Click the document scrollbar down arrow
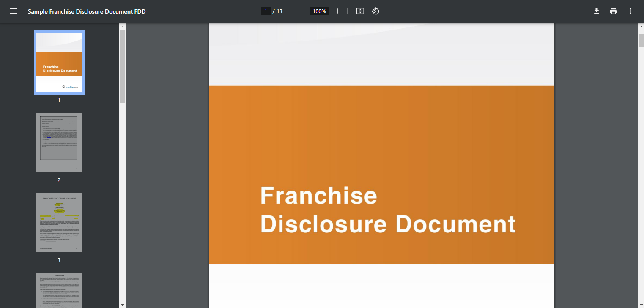 [641, 304]
